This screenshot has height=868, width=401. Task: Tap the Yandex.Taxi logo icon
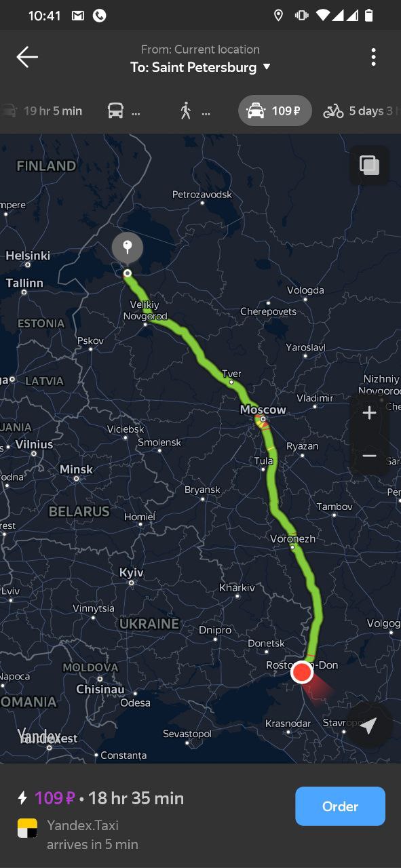27,828
